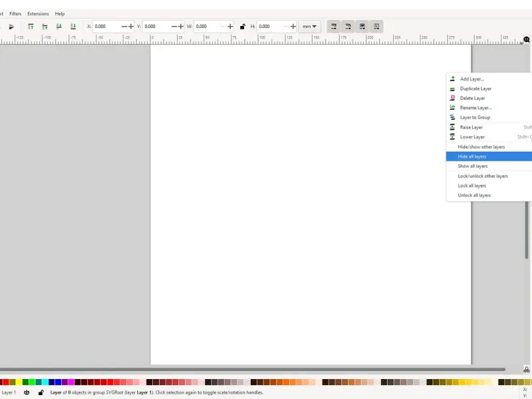Viewport: 532px width, 399px height.
Task: Click the zoom icon at ruler's right end
Action: tap(527, 40)
